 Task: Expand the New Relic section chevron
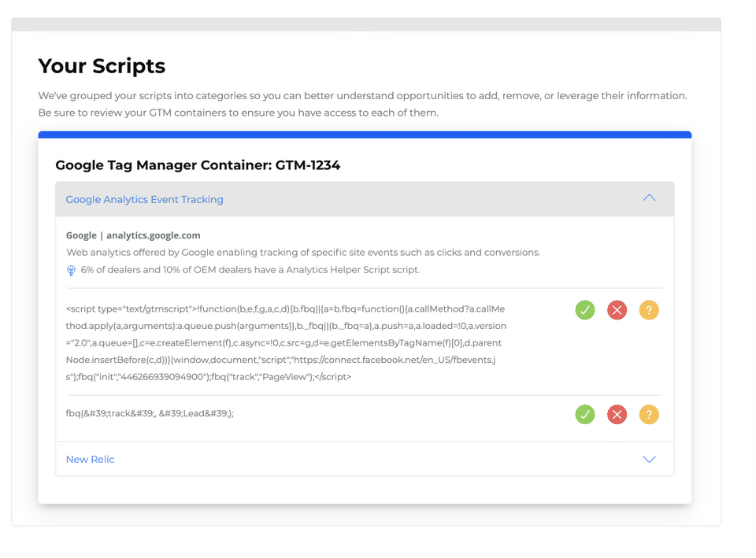point(650,459)
